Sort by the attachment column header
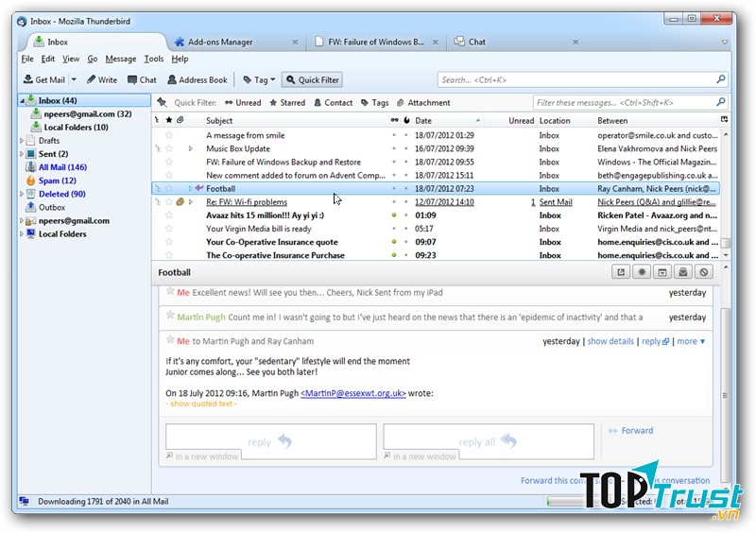 [180, 120]
